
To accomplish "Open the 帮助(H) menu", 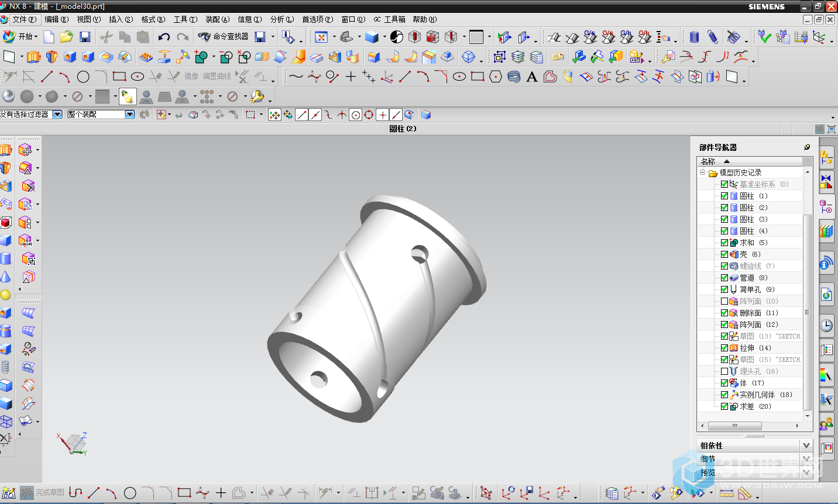I will pyautogui.click(x=425, y=19).
